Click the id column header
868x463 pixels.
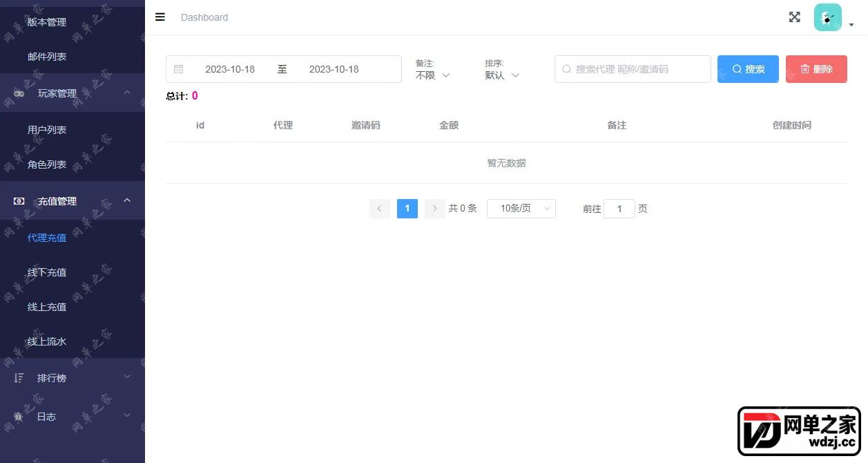click(x=200, y=125)
